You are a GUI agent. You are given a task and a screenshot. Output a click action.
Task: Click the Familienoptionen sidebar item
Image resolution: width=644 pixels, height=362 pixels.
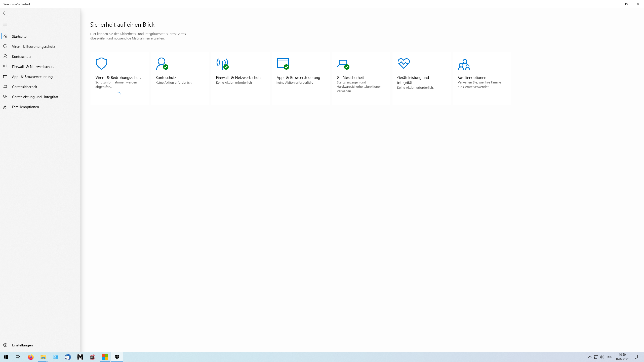[x=25, y=107]
